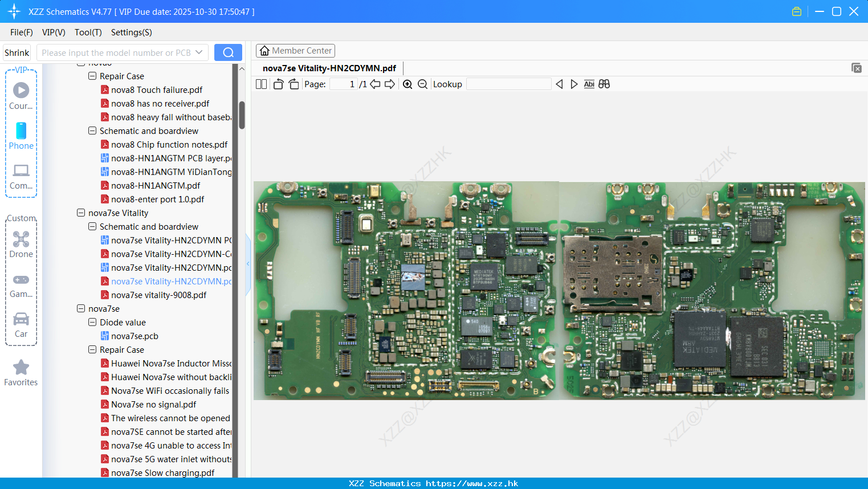Toggle two-page view layout icon
The width and height of the screenshot is (868, 489).
261,84
